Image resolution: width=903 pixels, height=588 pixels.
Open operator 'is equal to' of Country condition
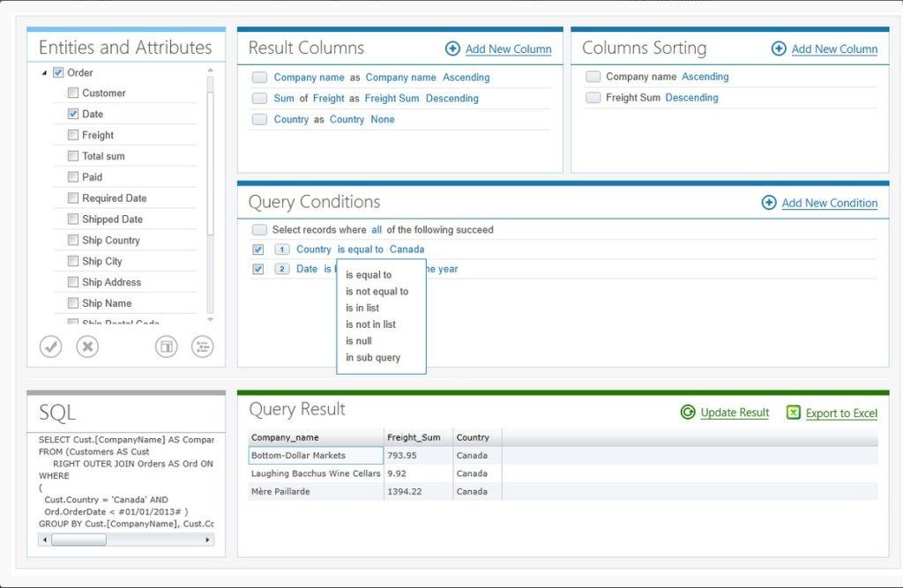click(x=360, y=249)
